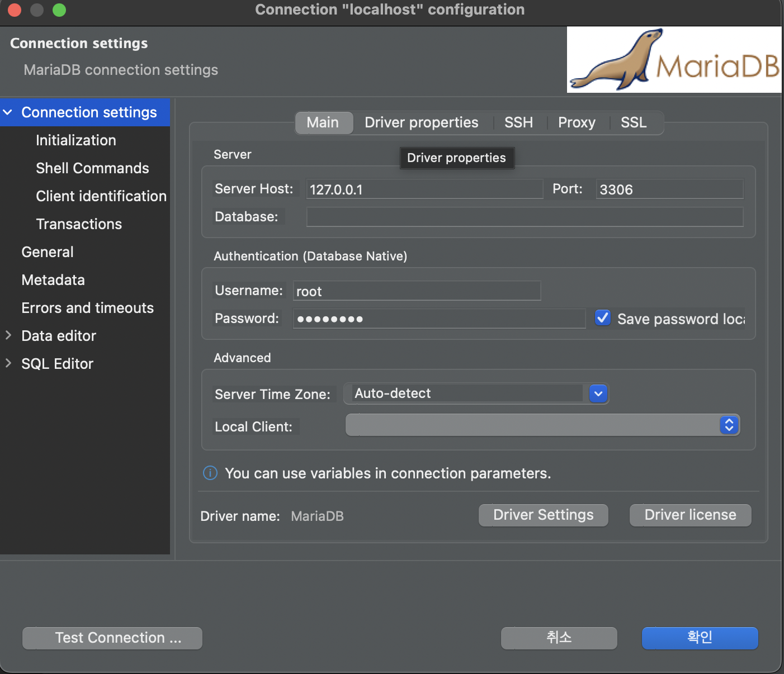
Task: Open Driver Settings
Action: [544, 515]
